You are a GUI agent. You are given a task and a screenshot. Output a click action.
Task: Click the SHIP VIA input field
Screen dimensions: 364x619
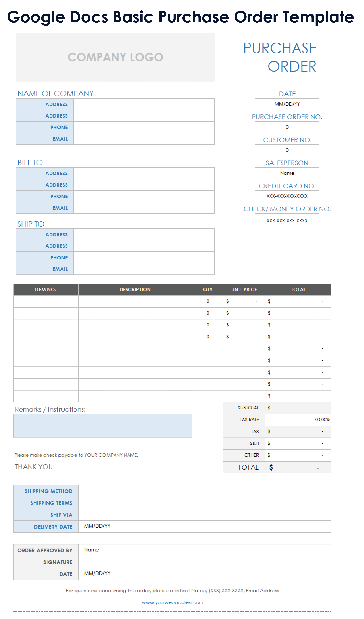pyautogui.click(x=204, y=515)
